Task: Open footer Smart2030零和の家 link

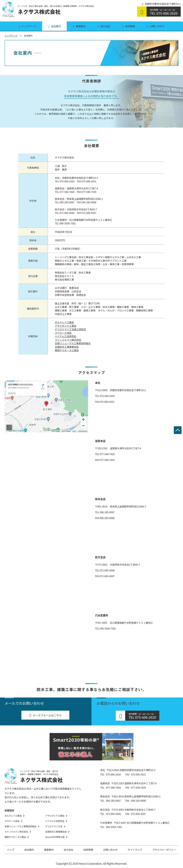Action: coord(56,837)
